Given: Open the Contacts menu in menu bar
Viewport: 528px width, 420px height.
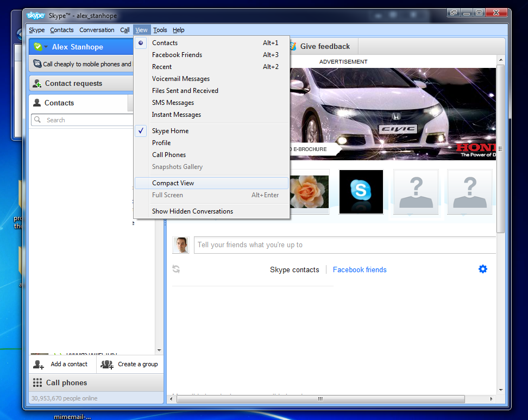Looking at the screenshot, I should (61, 30).
